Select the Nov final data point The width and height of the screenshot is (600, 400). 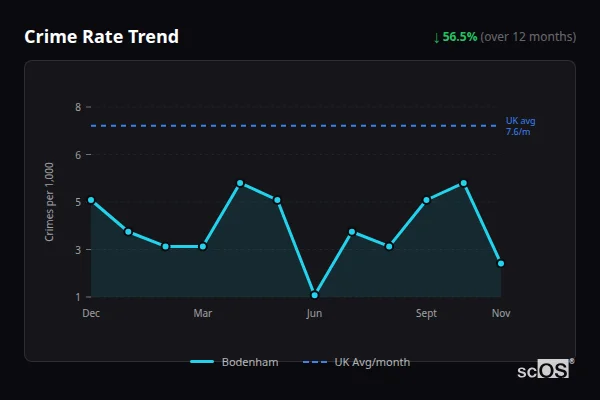click(501, 263)
